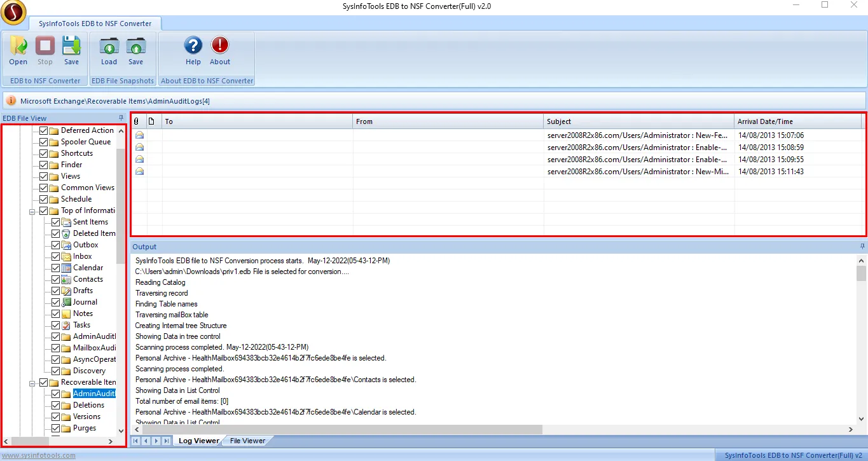Click the Open file icon in ribbon
Viewport: 868px width, 461px height.
pyautogui.click(x=18, y=50)
